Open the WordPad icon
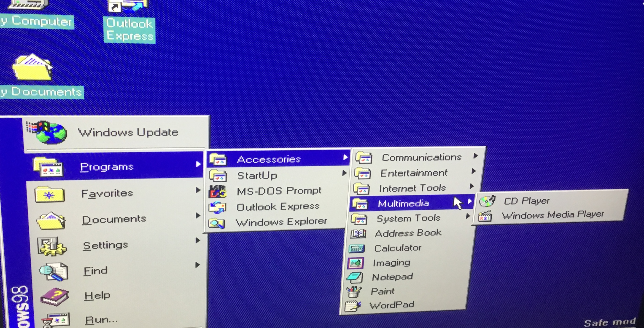 click(353, 306)
